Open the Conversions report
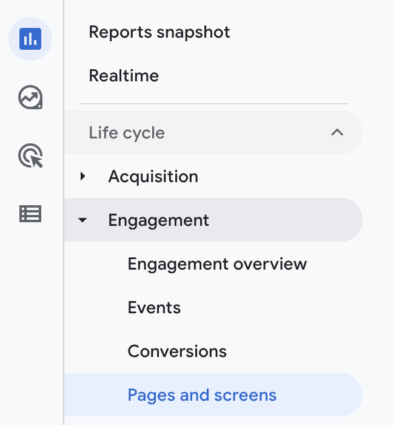The width and height of the screenshot is (393, 425). coord(177,351)
